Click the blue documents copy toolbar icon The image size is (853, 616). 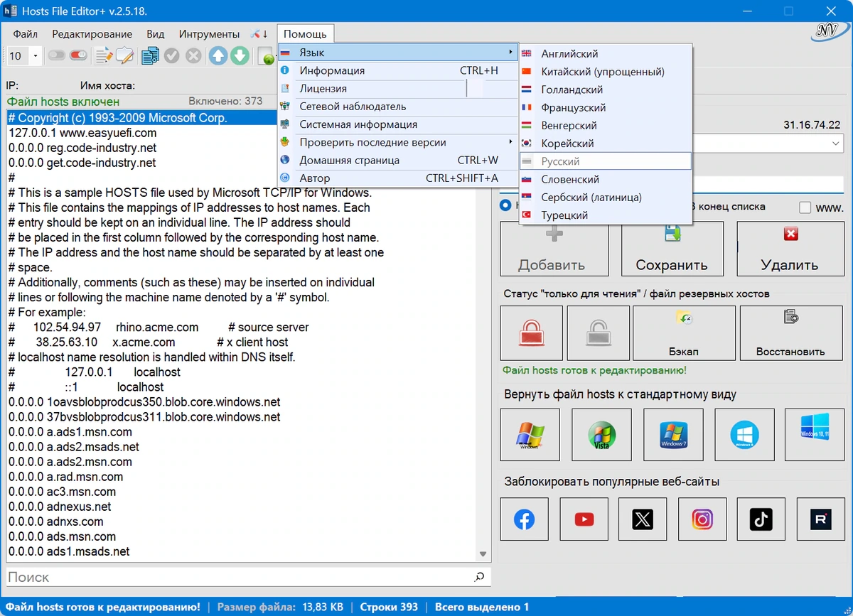(150, 55)
